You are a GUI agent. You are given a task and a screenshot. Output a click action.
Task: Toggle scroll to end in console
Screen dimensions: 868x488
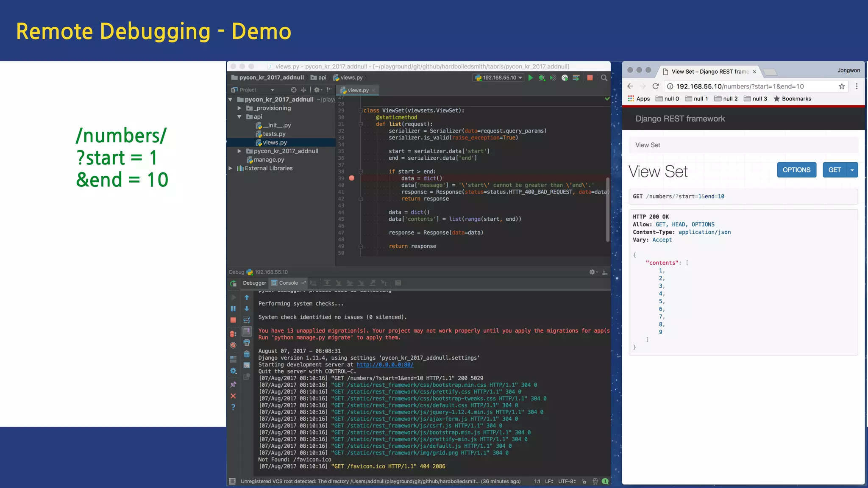coord(247,331)
